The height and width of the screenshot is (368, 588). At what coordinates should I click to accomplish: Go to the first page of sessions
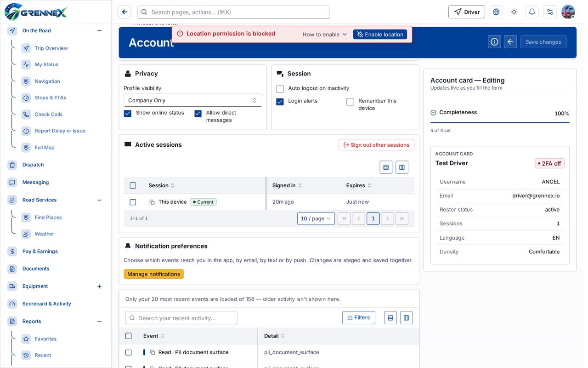[x=344, y=218]
